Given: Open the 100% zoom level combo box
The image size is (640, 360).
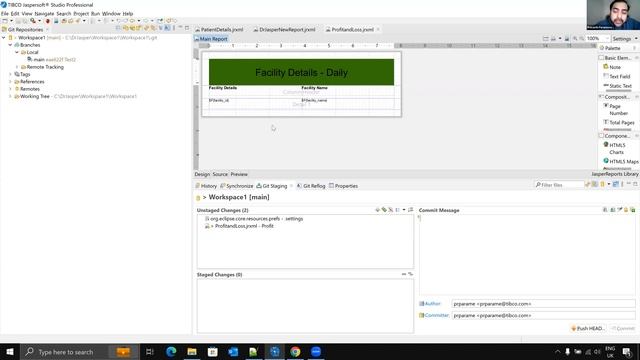Looking at the screenshot, I should [598, 38].
